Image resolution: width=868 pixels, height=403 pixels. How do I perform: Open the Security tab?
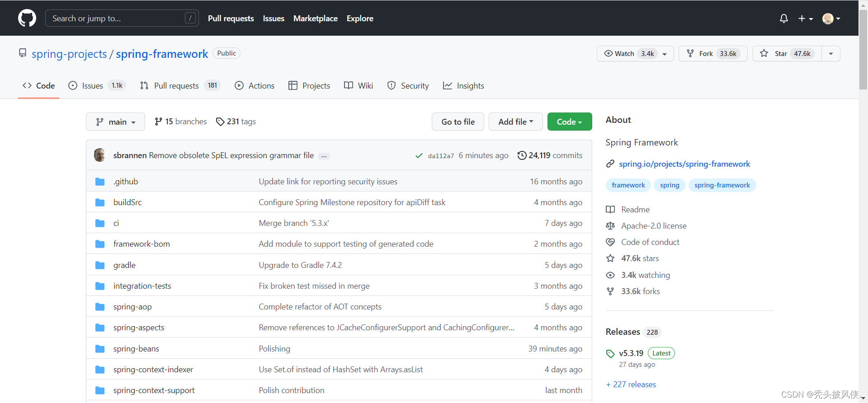click(408, 85)
